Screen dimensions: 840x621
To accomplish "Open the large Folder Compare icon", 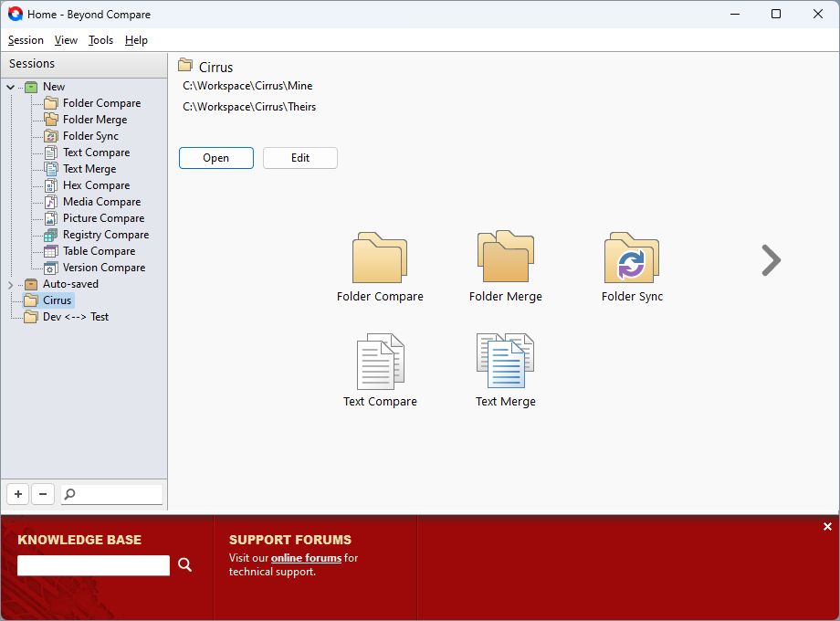I will point(380,259).
